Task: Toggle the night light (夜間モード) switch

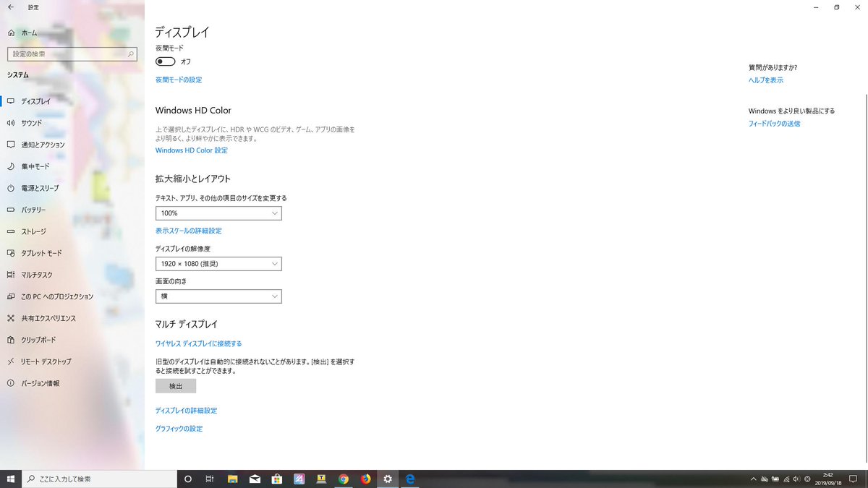Action: pos(166,61)
